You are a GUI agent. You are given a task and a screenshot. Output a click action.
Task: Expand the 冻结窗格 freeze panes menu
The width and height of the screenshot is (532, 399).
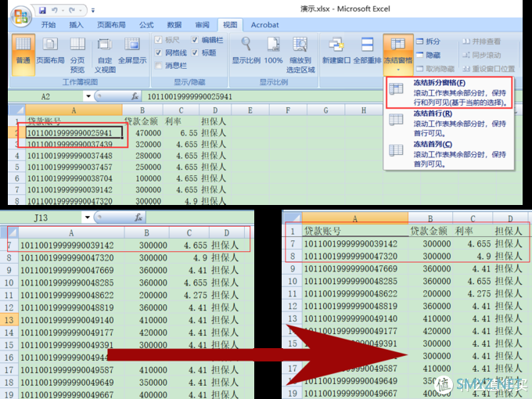click(398, 54)
